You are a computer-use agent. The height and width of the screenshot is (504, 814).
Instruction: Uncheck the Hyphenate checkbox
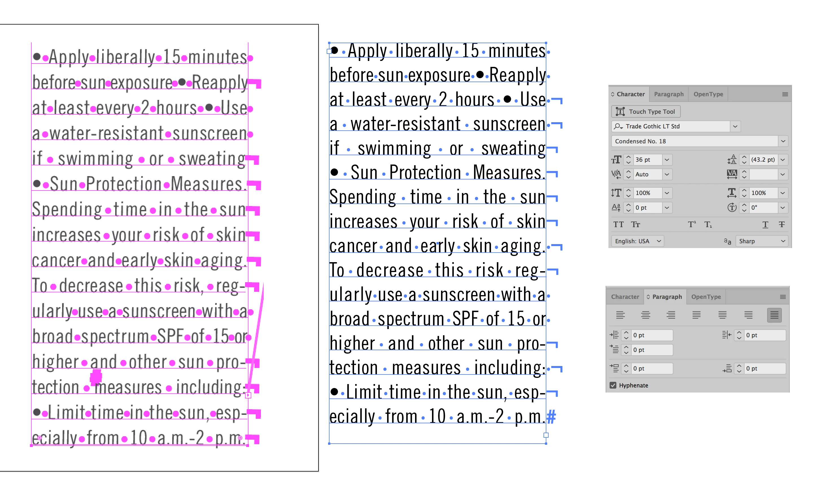613,385
